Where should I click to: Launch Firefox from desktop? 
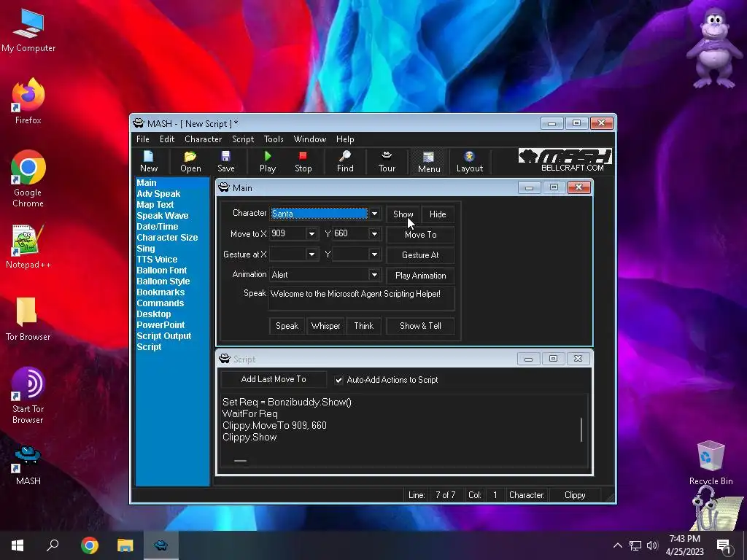tap(28, 101)
